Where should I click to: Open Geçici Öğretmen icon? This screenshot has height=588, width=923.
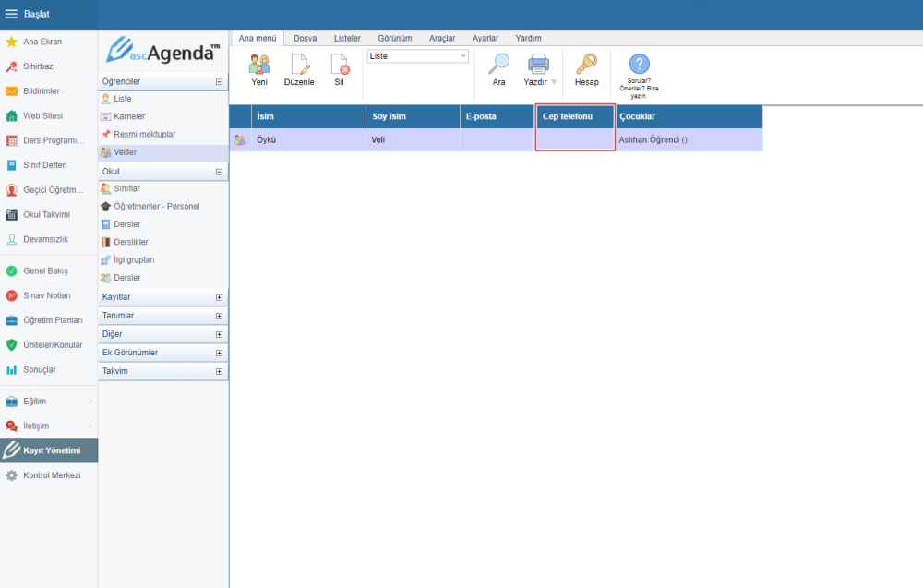tap(11, 190)
